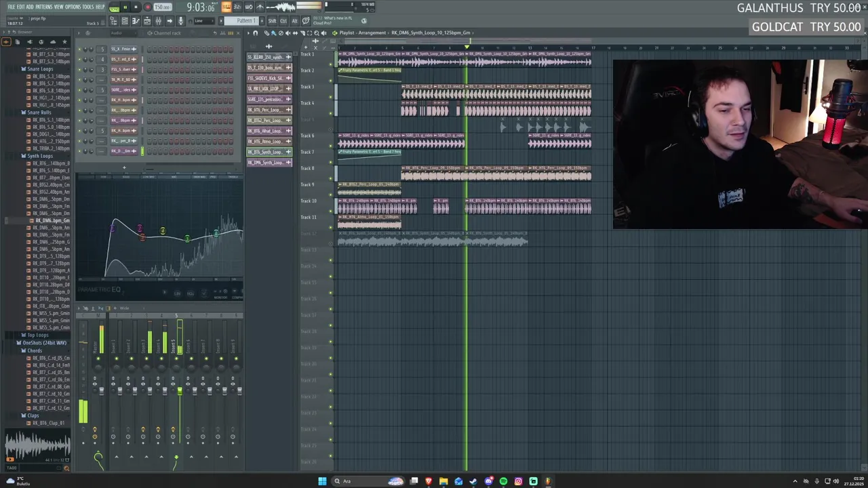The height and width of the screenshot is (488, 868).
Task: Mute the bottom RK_D…Gm channel LED
Action: point(80,150)
